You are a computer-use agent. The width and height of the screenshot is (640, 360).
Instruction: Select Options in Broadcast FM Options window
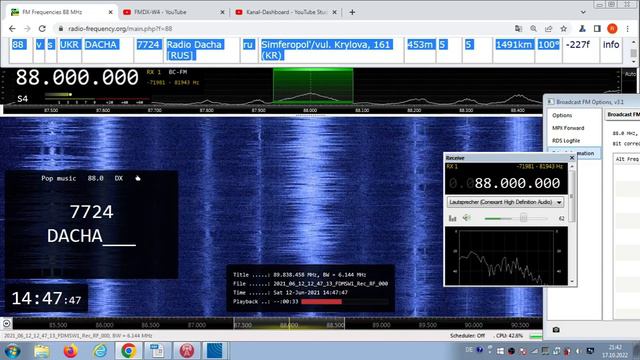point(562,116)
